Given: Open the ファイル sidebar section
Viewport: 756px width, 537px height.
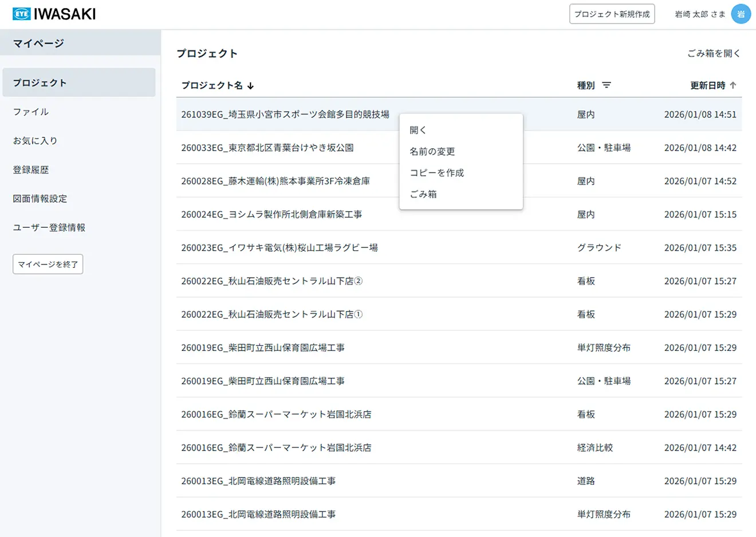Looking at the screenshot, I should coord(31,112).
